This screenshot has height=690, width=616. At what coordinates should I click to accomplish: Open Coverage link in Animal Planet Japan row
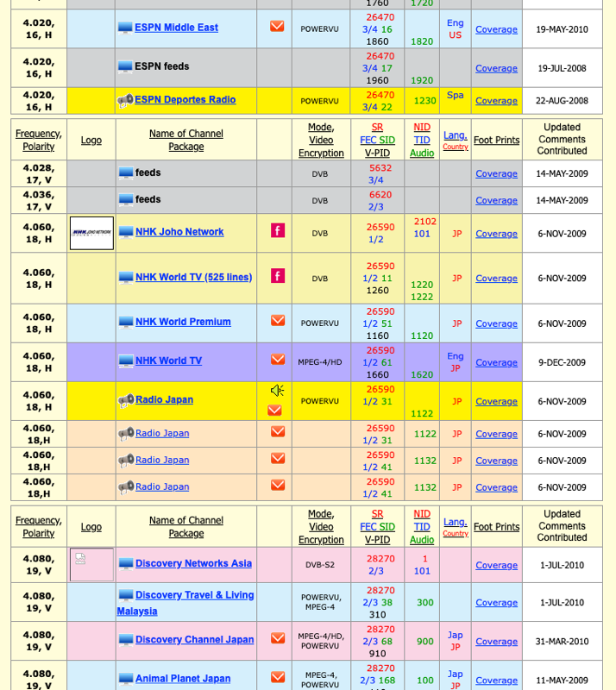point(496,681)
